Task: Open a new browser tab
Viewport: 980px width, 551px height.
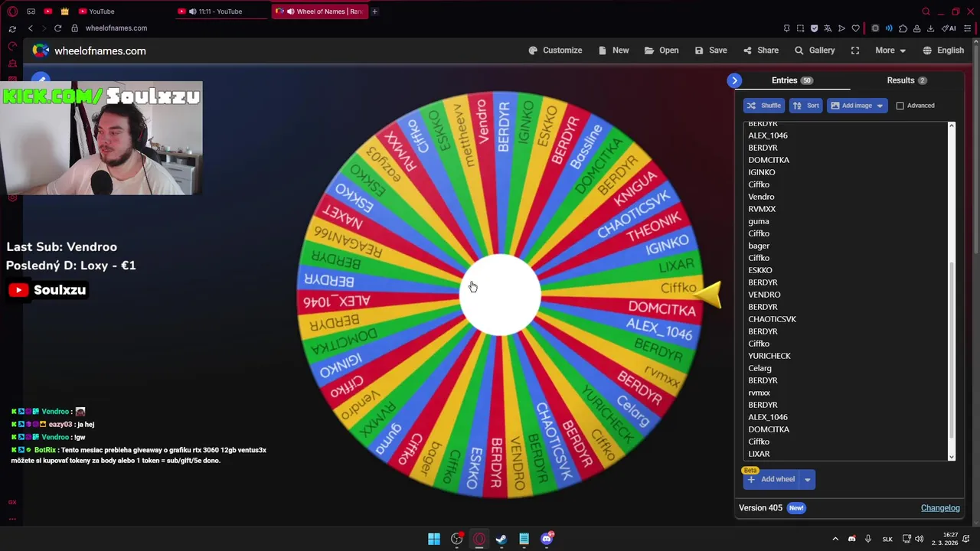Action: click(x=375, y=11)
